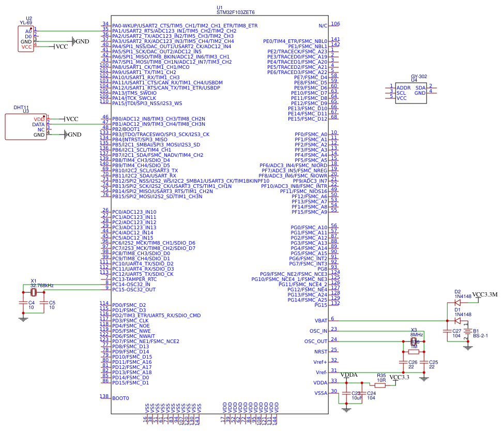
Task: Select the U4 GY-302 module body
Action: pos(411,93)
